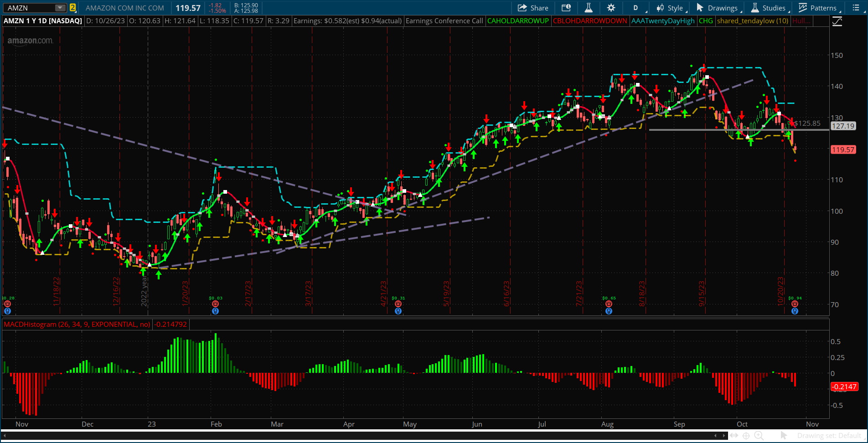Click the Earnings $0.582(est) $0.94(actual) text
The width and height of the screenshot is (868, 443).
(x=347, y=21)
